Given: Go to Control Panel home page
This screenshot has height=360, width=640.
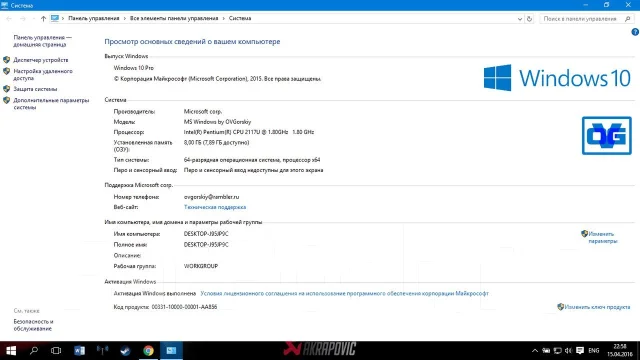Looking at the screenshot, I should coord(42,41).
